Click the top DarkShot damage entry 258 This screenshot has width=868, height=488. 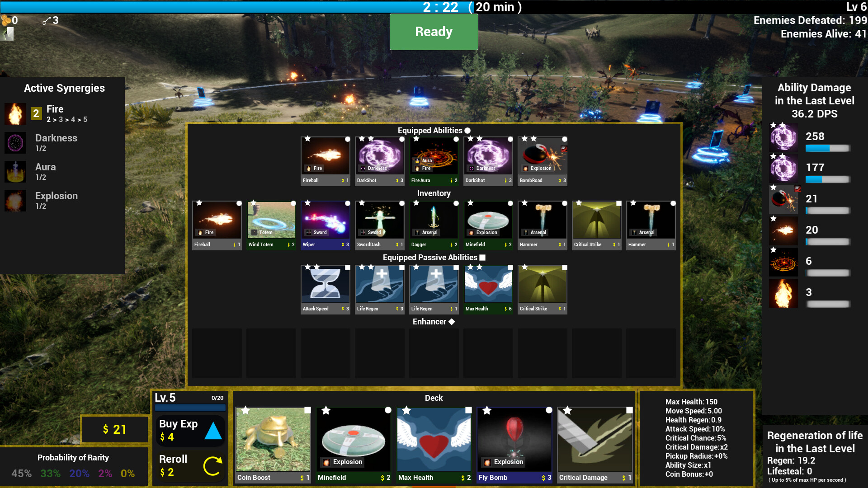[x=810, y=137]
